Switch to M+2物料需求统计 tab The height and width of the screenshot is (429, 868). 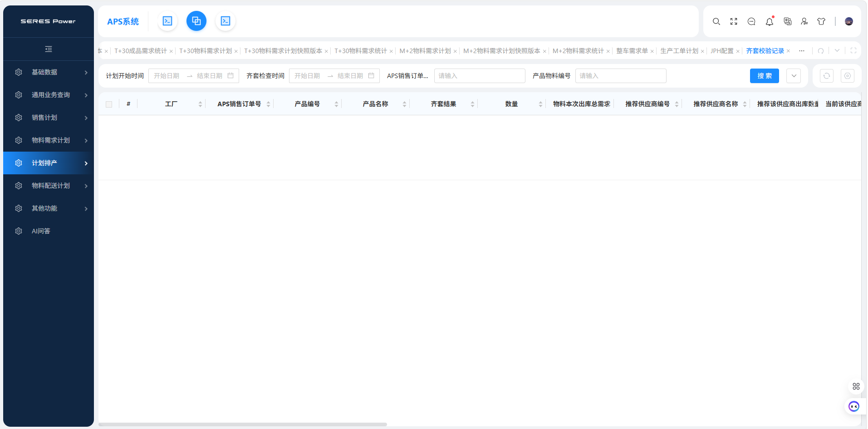point(578,51)
